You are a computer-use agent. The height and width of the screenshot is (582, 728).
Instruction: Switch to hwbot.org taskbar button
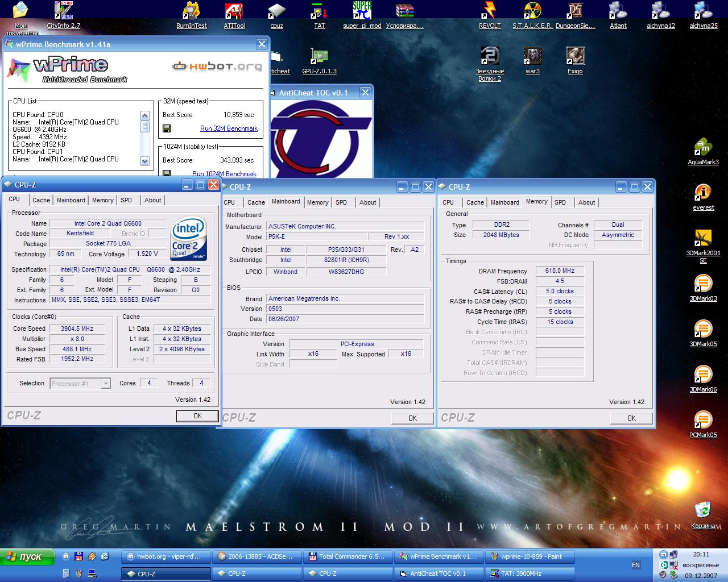[167, 557]
